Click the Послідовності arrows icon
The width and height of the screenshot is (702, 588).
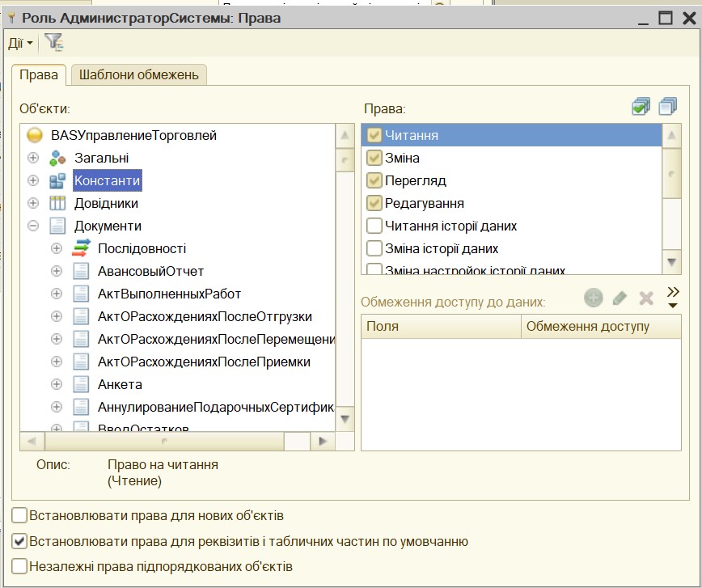(x=81, y=248)
